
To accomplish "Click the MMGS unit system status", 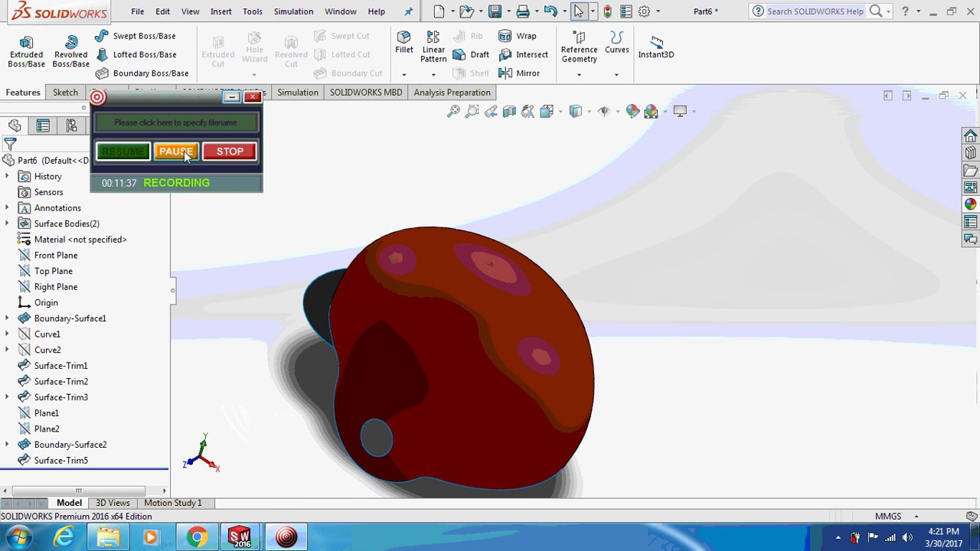I will click(888, 517).
